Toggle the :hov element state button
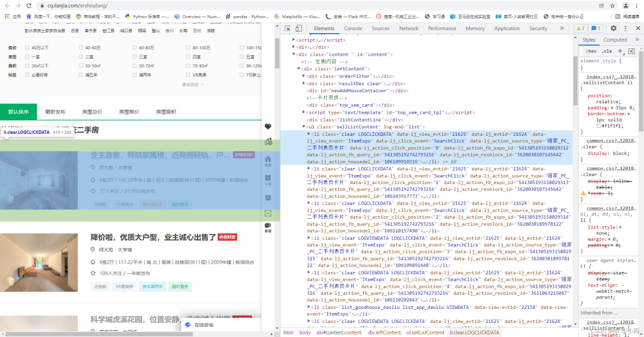 [x=591, y=51]
